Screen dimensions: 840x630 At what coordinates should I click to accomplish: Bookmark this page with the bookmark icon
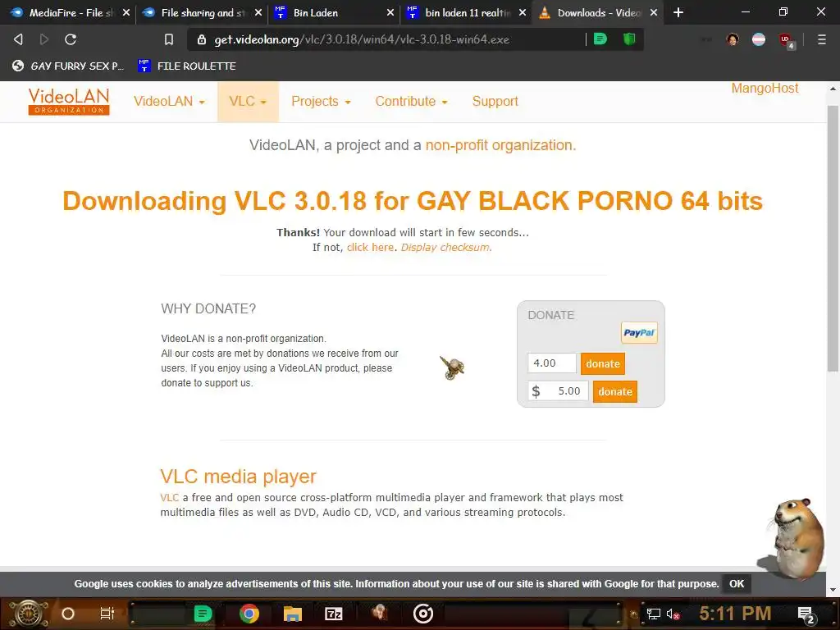click(x=169, y=39)
